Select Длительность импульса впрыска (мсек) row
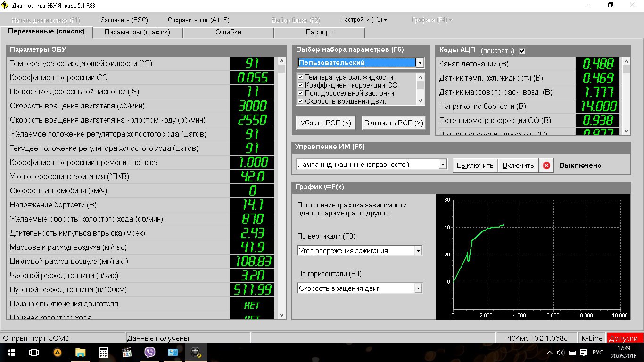644x362 pixels. click(x=141, y=233)
